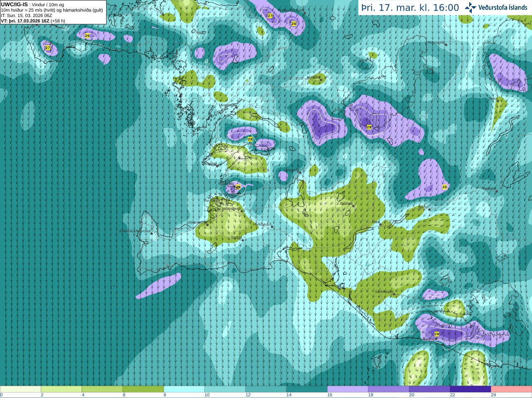Click the Hvanneyri station label
This screenshot has height=398, width=532.
click(x=227, y=106)
